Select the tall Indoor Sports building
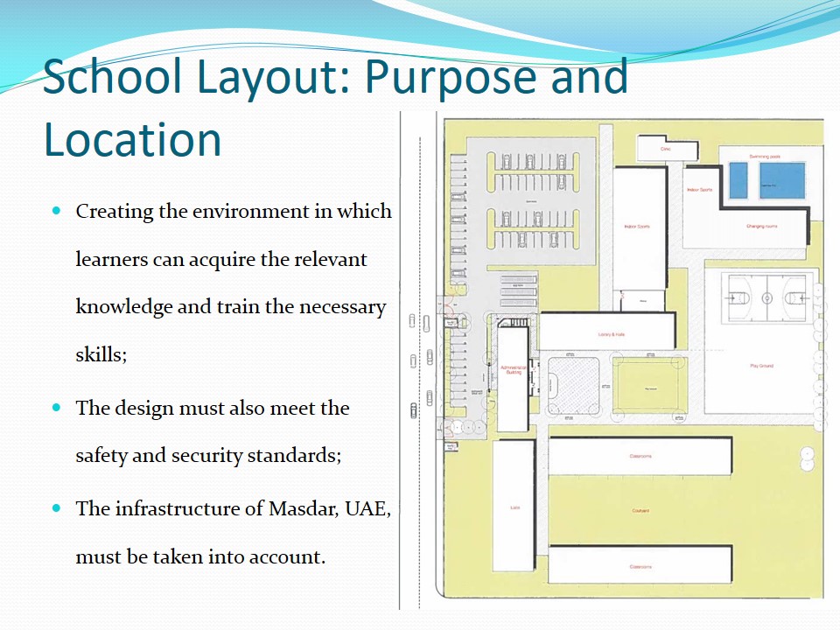 tap(639, 227)
